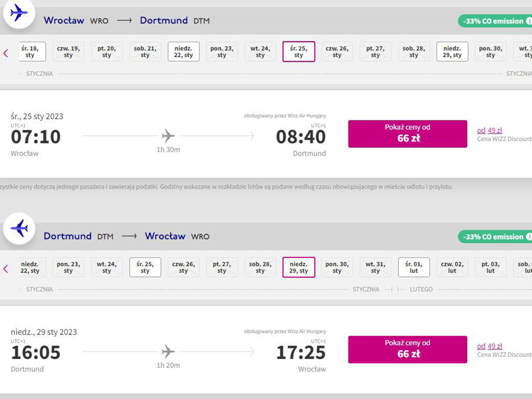Open CO emission info for outbound flight
The width and height of the screenshot is (532, 399).
[529, 21]
